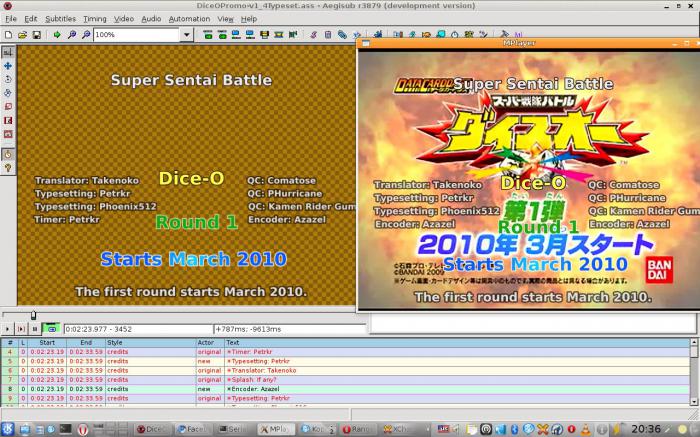Toggle auto-scroll of video
Viewport: 700px width, 437px height.
click(x=51, y=329)
